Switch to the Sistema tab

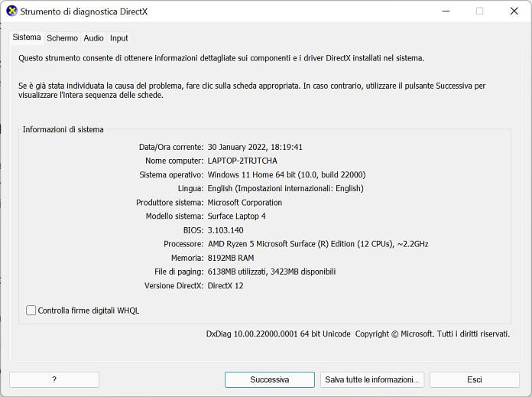coord(27,37)
